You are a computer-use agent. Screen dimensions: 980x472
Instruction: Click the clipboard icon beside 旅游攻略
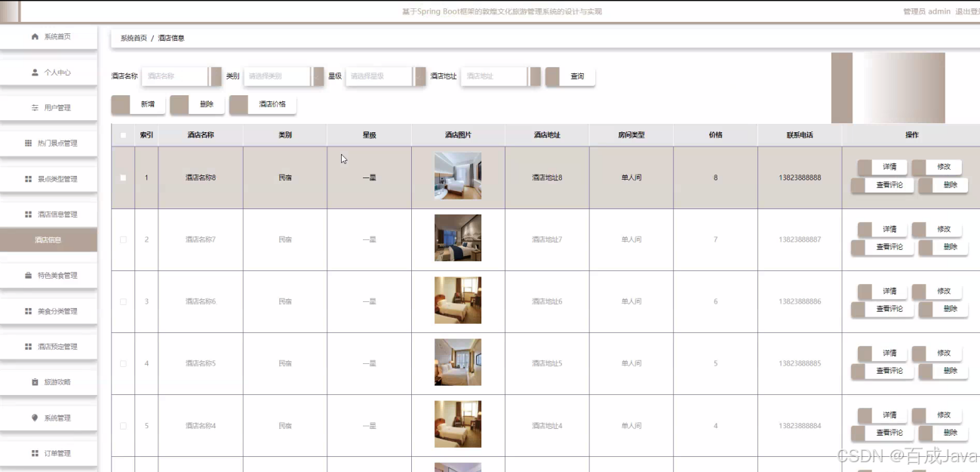(35, 382)
